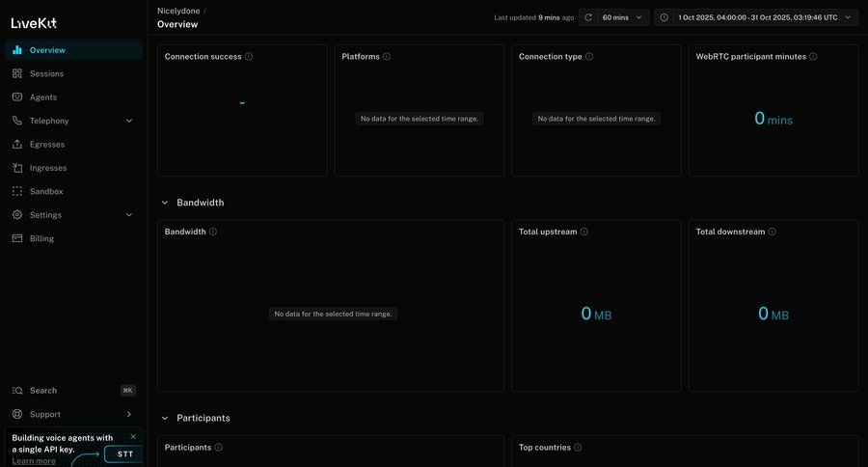Follow the Learn more link
Image resolution: width=868 pixels, height=467 pixels.
coord(34,461)
